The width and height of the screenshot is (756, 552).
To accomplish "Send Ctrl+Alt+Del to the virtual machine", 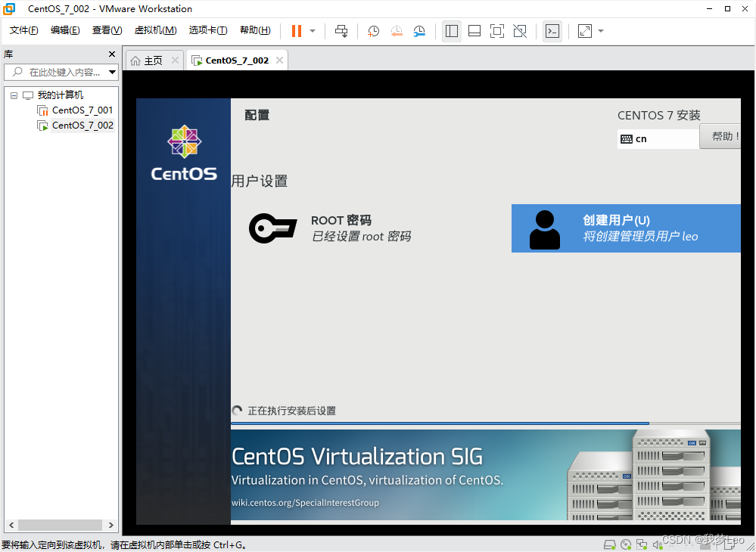I will (341, 31).
